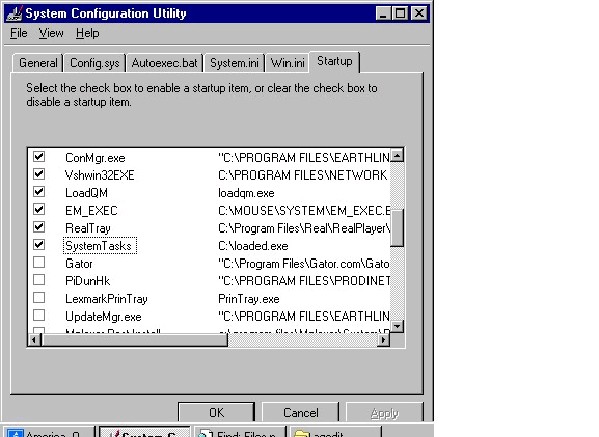Select the SystemTasks item name
Image resolution: width=599 pixels, height=437 pixels.
click(99, 246)
